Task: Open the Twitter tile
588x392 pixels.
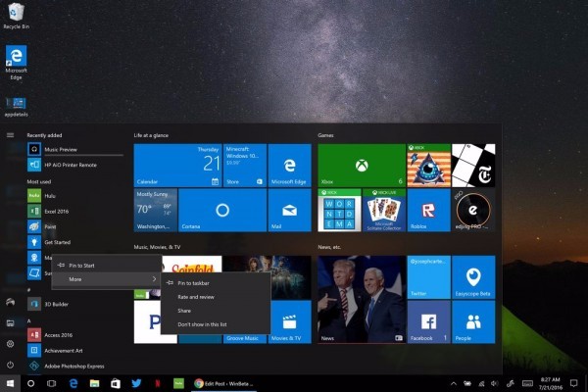Action: pos(428,276)
